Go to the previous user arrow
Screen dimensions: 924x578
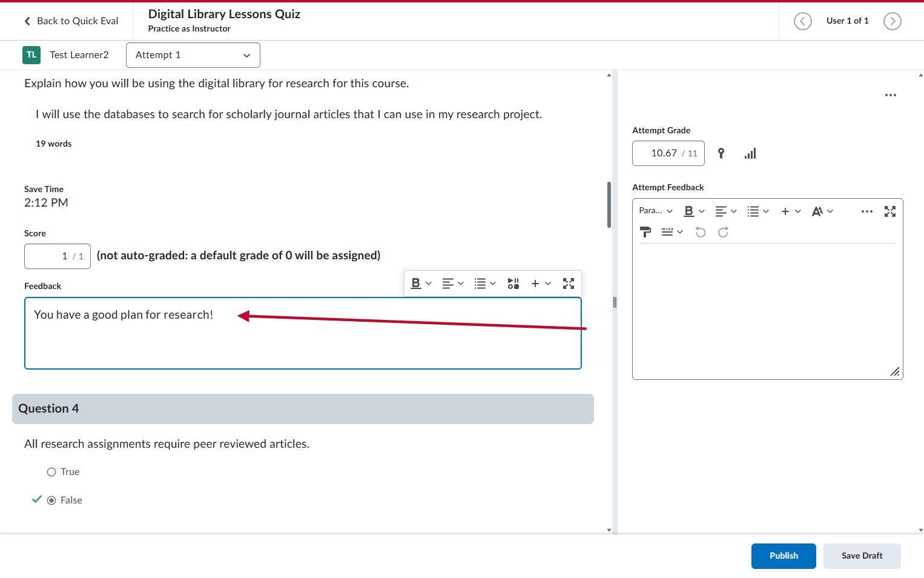(802, 21)
